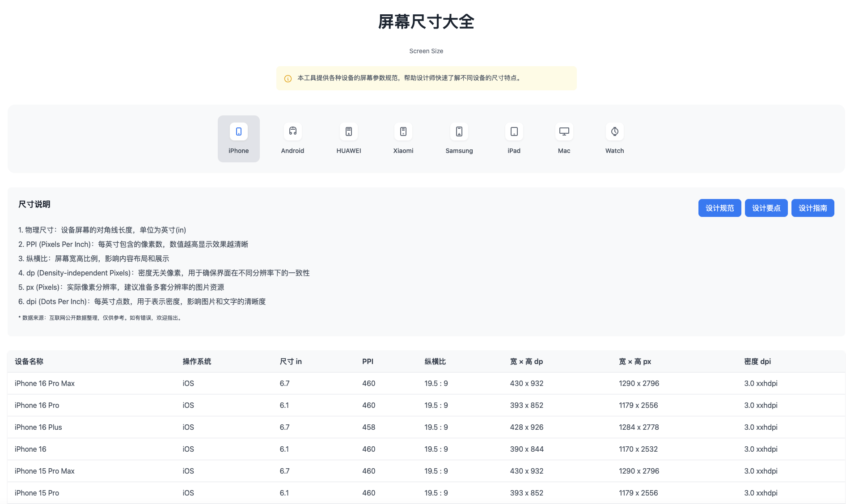846x504 pixels.
Task: Click the Screen Size subtitle
Action: coord(426,51)
